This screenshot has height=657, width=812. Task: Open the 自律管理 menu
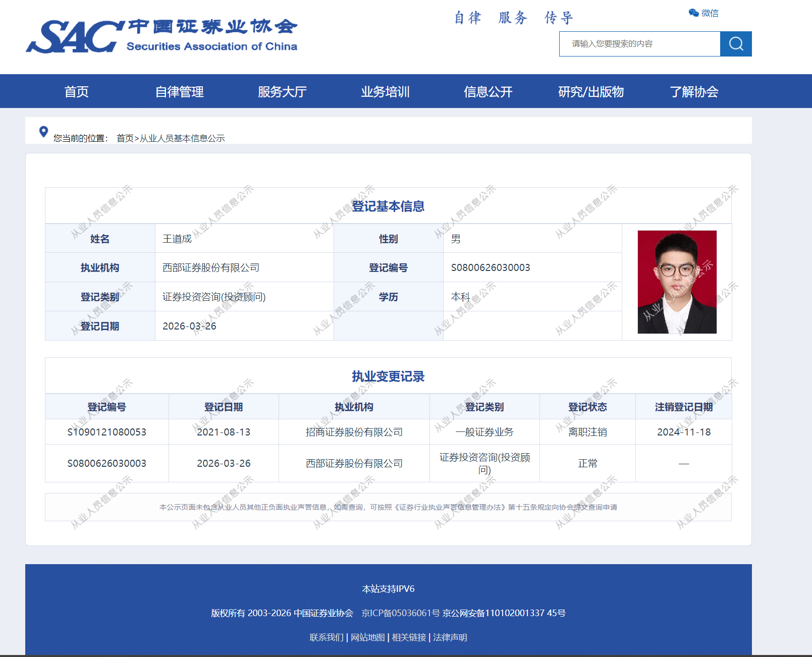point(179,92)
